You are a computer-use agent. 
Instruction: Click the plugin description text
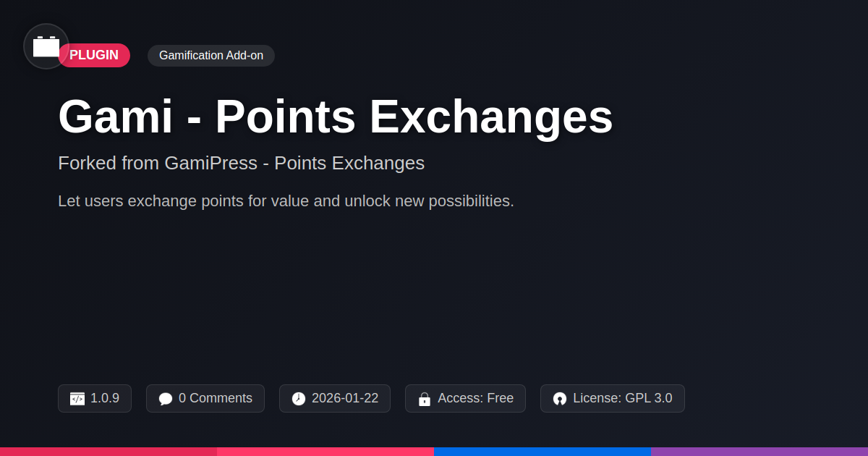pos(286,201)
